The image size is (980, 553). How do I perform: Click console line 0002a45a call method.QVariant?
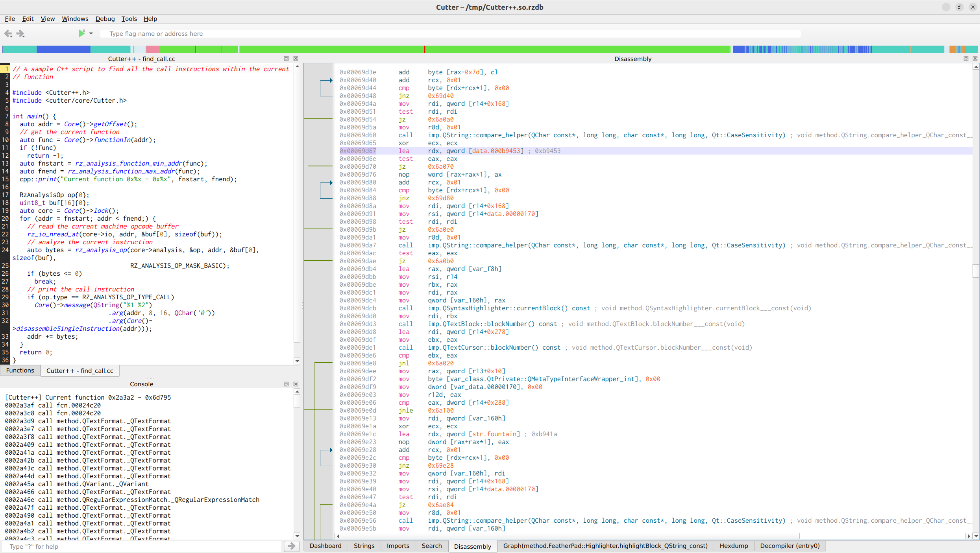pyautogui.click(x=77, y=484)
